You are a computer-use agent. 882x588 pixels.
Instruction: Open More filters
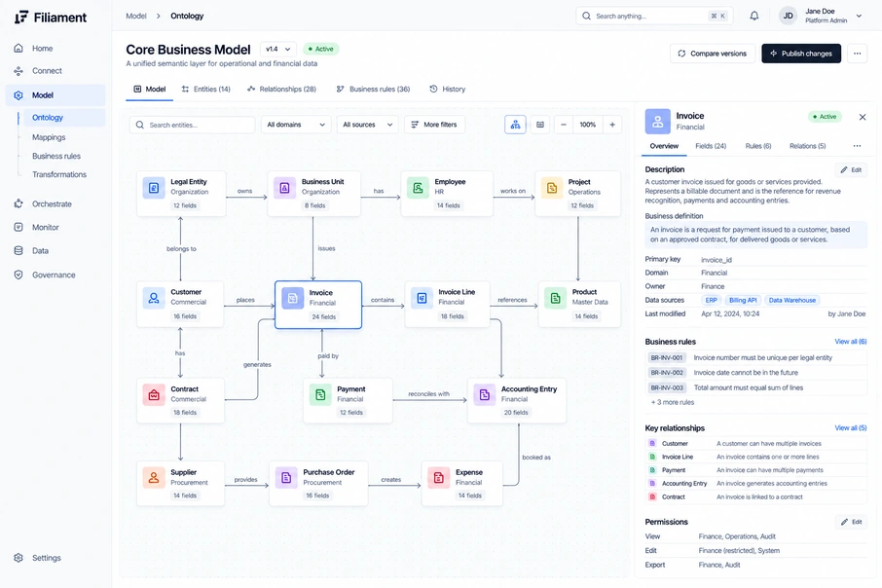tap(434, 125)
